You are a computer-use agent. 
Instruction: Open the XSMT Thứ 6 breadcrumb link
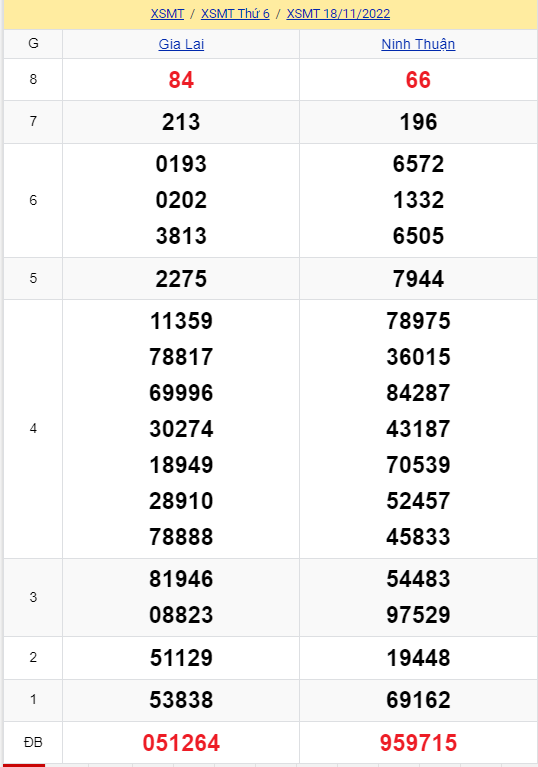pyautogui.click(x=235, y=14)
